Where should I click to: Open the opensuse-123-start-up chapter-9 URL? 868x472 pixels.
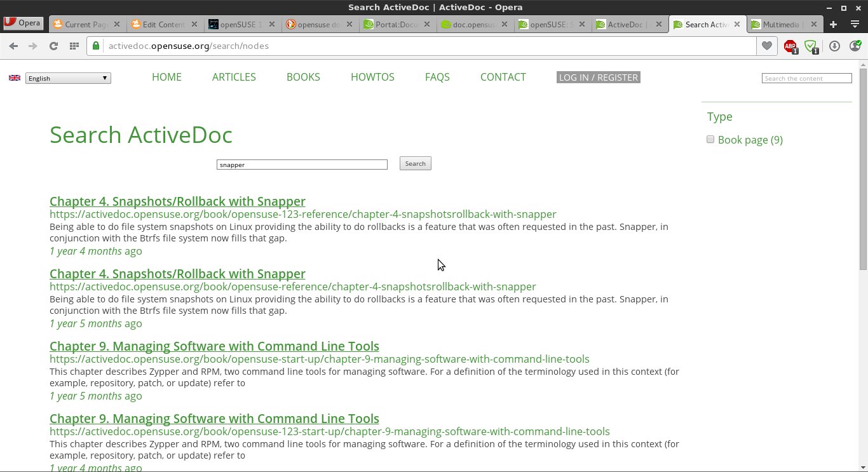pyautogui.click(x=330, y=431)
